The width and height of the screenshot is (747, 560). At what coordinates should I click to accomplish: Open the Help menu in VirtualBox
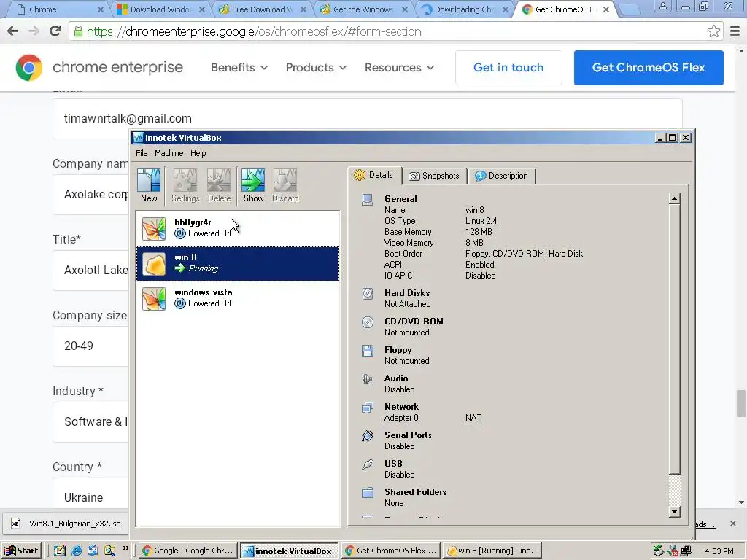click(198, 153)
